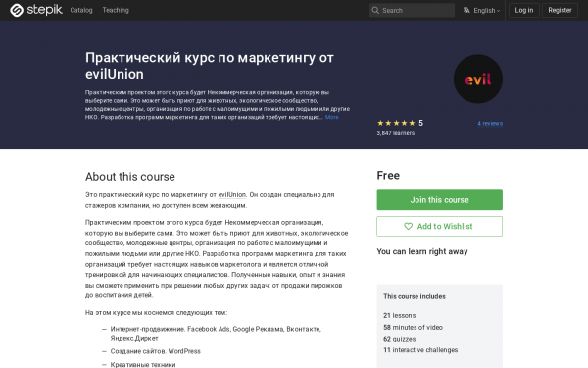588x368 pixels.
Task: Click the rating value '5' text
Action: [x=420, y=123]
